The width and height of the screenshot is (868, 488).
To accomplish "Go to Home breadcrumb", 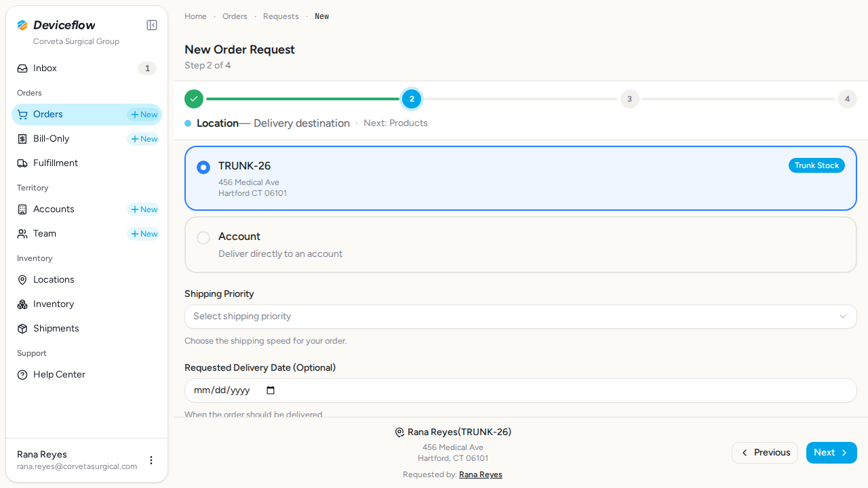I will [195, 16].
